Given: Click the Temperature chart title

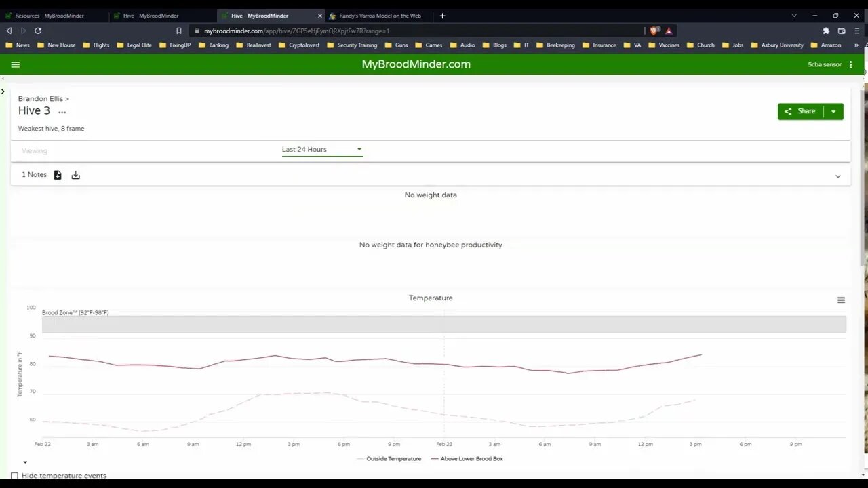Looking at the screenshot, I should pyautogui.click(x=431, y=298).
